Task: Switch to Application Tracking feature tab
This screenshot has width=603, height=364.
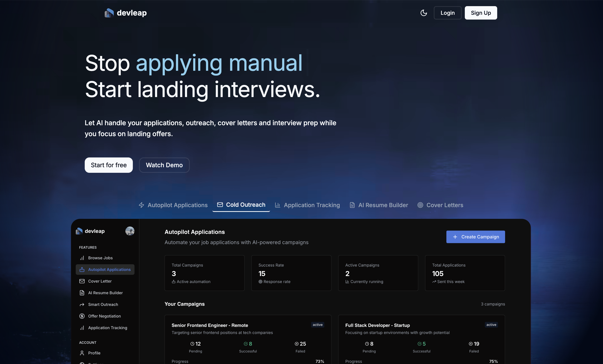Action: (307, 205)
